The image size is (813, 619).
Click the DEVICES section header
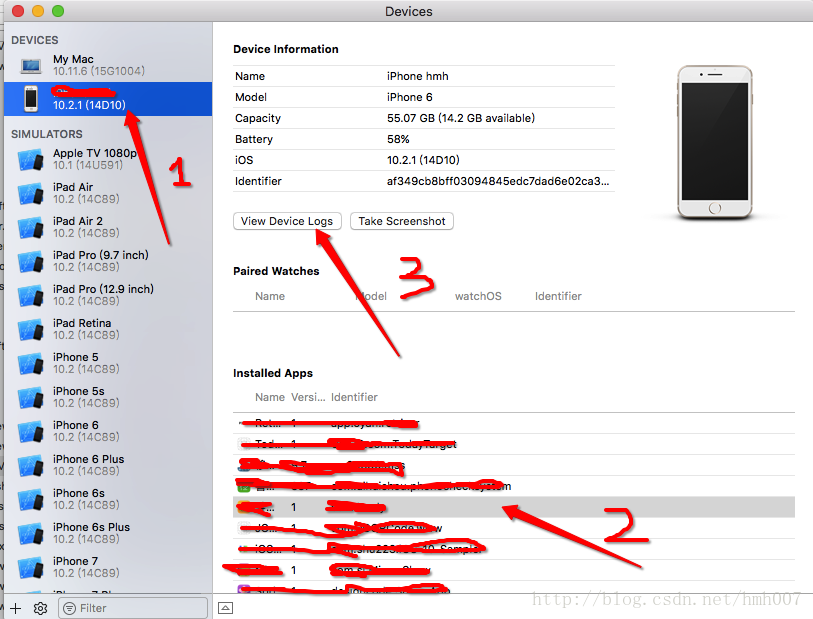(x=35, y=40)
